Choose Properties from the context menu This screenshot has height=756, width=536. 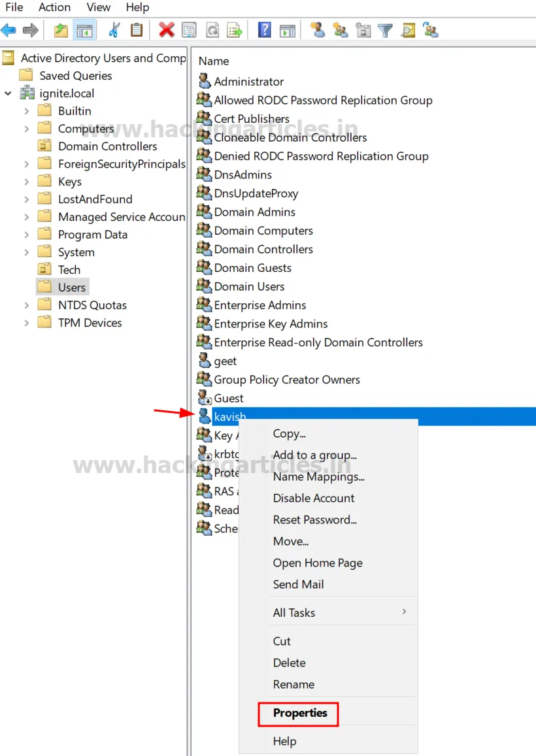(x=297, y=714)
